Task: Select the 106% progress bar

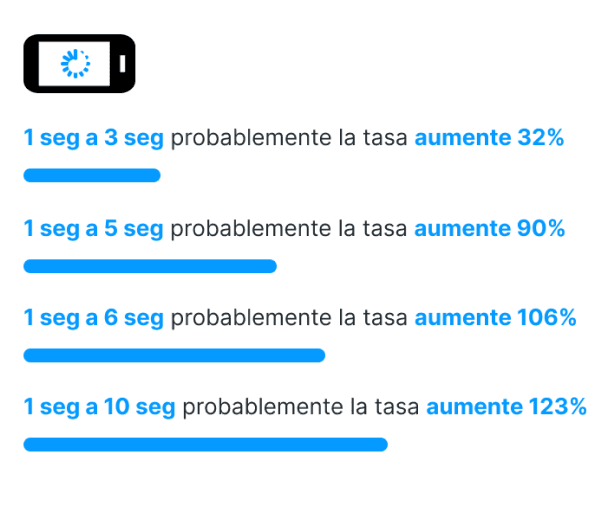Action: tap(174, 355)
